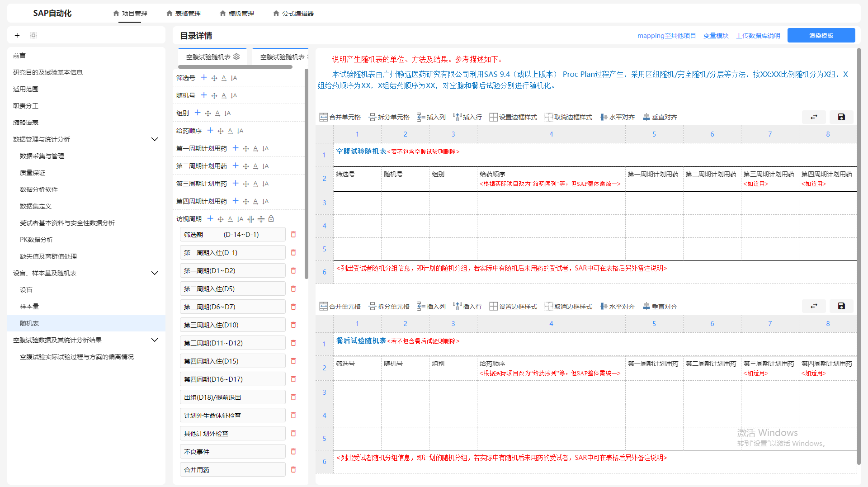Click the vertical text icon beside 第四周期计划用药
This screenshot has width=868, height=487.
265,201
